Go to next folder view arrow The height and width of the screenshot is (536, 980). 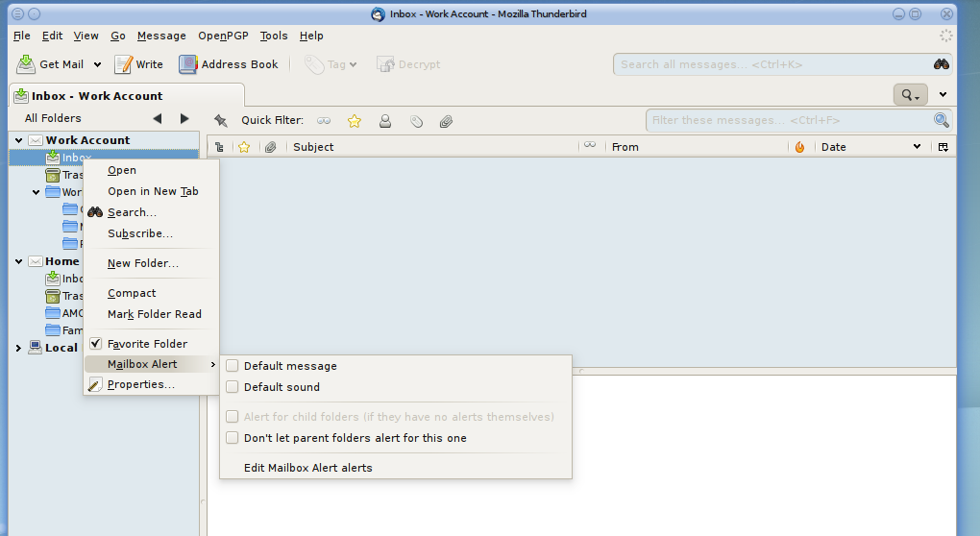[x=184, y=118]
